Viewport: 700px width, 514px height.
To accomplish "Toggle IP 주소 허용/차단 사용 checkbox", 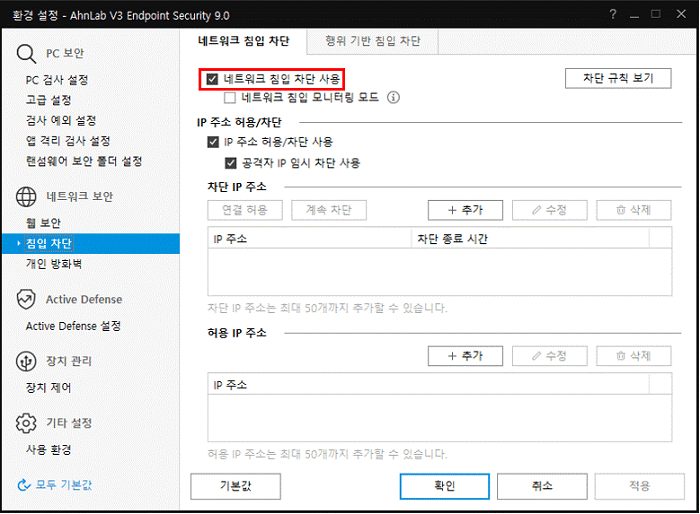I will [x=213, y=142].
